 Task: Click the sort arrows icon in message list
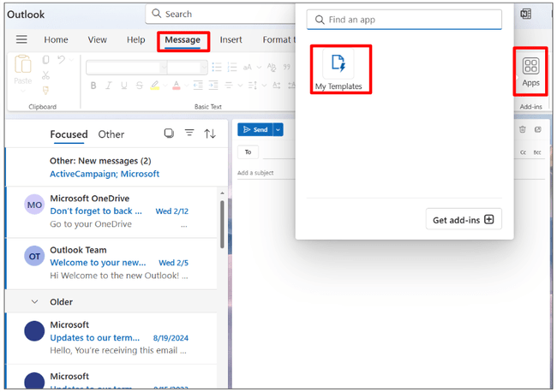[x=210, y=134]
